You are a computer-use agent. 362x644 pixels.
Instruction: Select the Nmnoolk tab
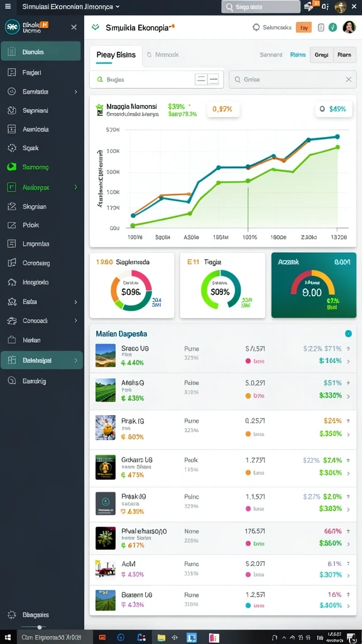pos(163,54)
